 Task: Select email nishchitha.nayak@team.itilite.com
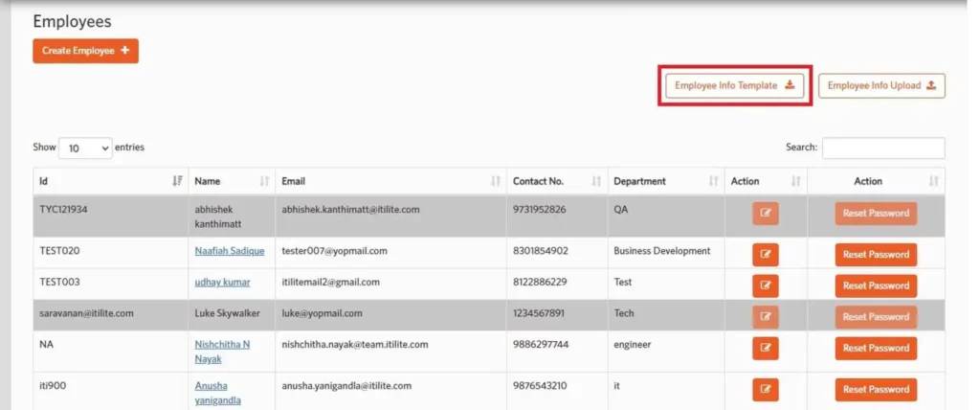coord(355,345)
